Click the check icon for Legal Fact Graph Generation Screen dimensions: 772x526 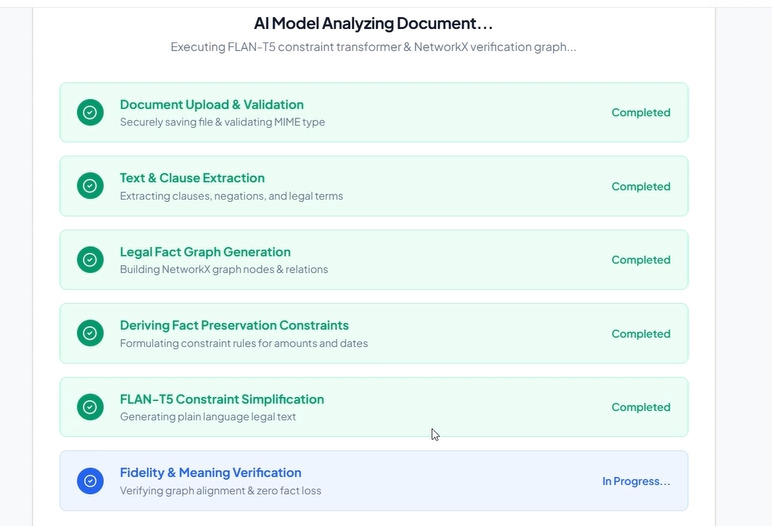90,260
